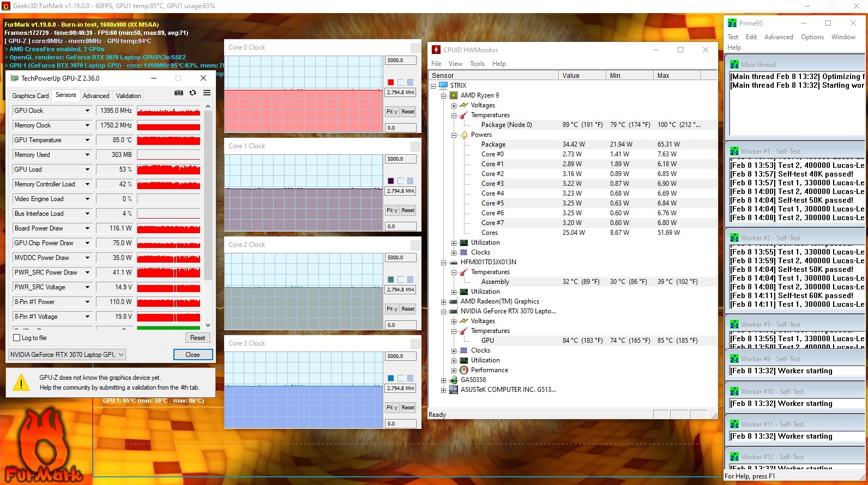Click the Ryzen 9 Temperatures thermometer icon
This screenshot has height=485, width=868.
(464, 115)
